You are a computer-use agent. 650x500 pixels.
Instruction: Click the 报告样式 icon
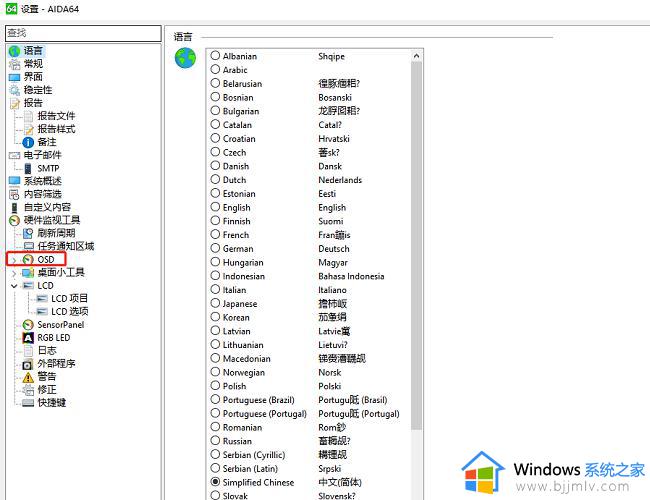click(28, 129)
